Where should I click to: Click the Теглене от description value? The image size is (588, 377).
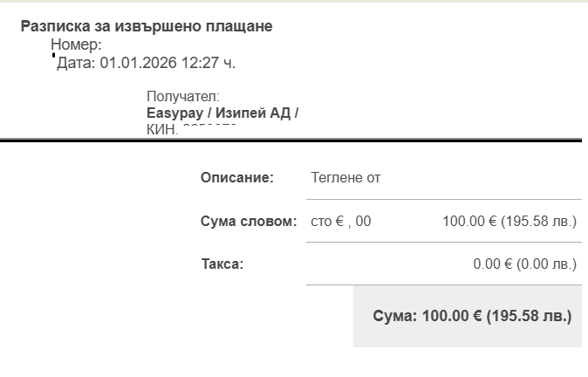[345, 178]
